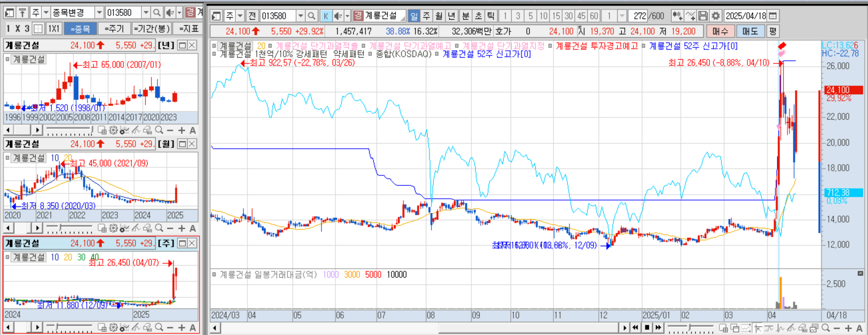
Task: Click the speaker icon in main chart toolbar
Action: [x=338, y=16]
